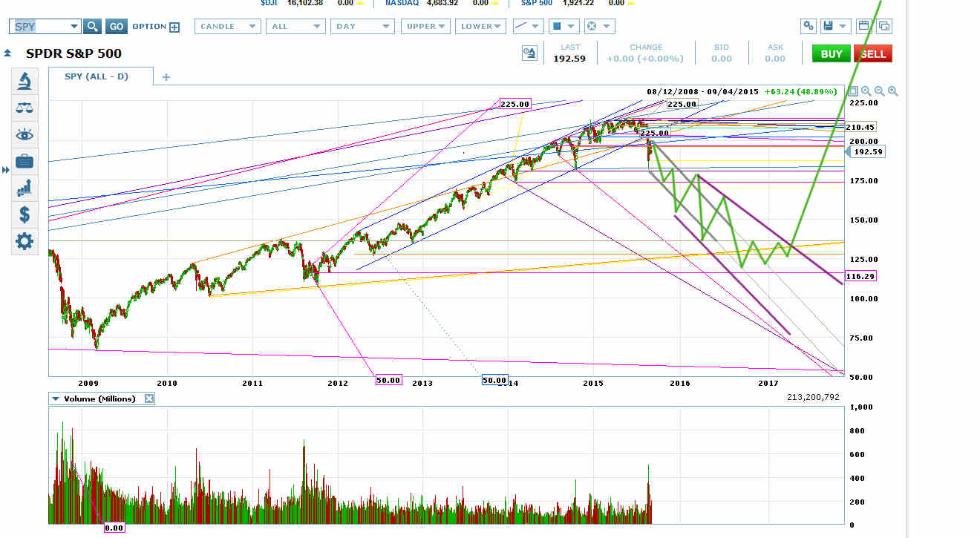Click the OPTION label

coord(149,27)
